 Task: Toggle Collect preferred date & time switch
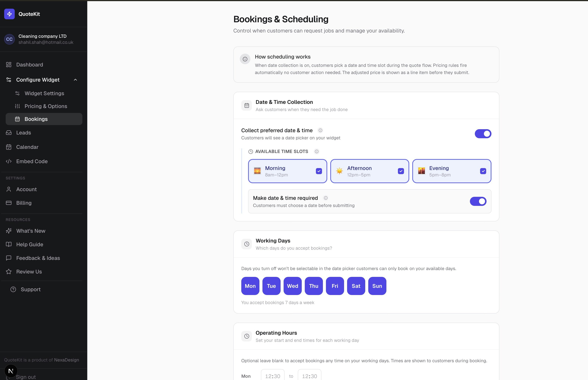click(483, 134)
